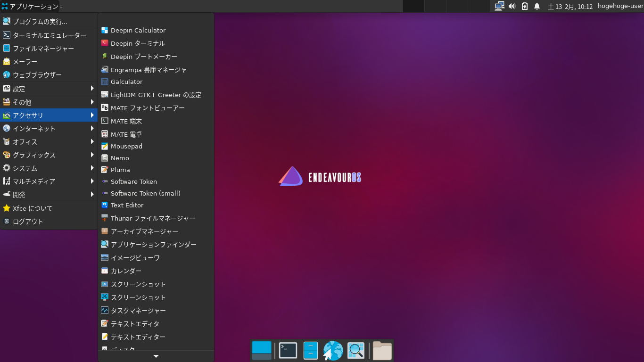The width and height of the screenshot is (644, 362).
Task: Click the Pluma editor icon
Action: (105, 170)
